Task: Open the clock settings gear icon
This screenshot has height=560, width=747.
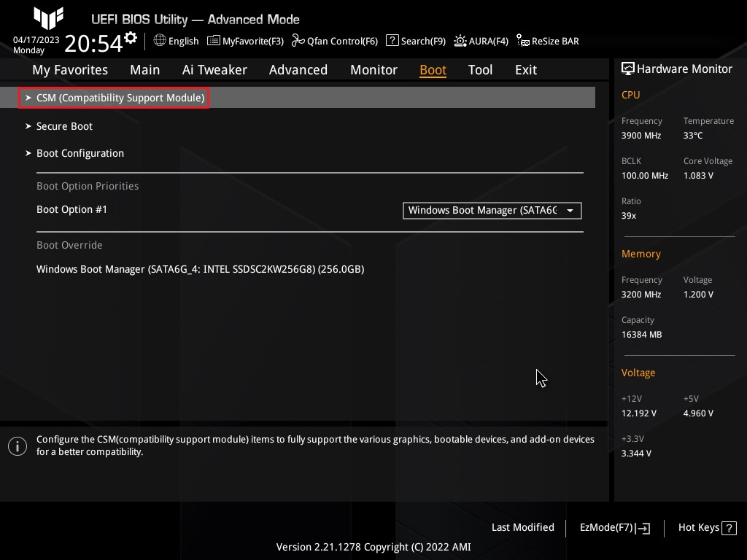Action: click(131, 38)
